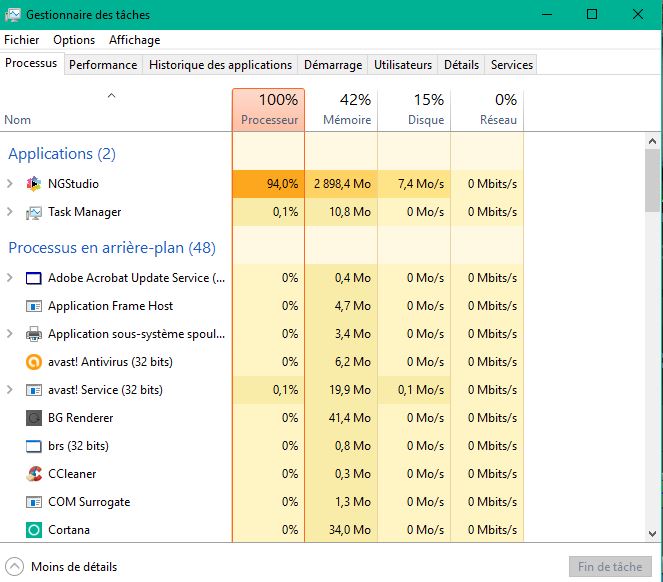Image resolution: width=663 pixels, height=582 pixels.
Task: Click the Fin de tâche button
Action: coord(609,567)
